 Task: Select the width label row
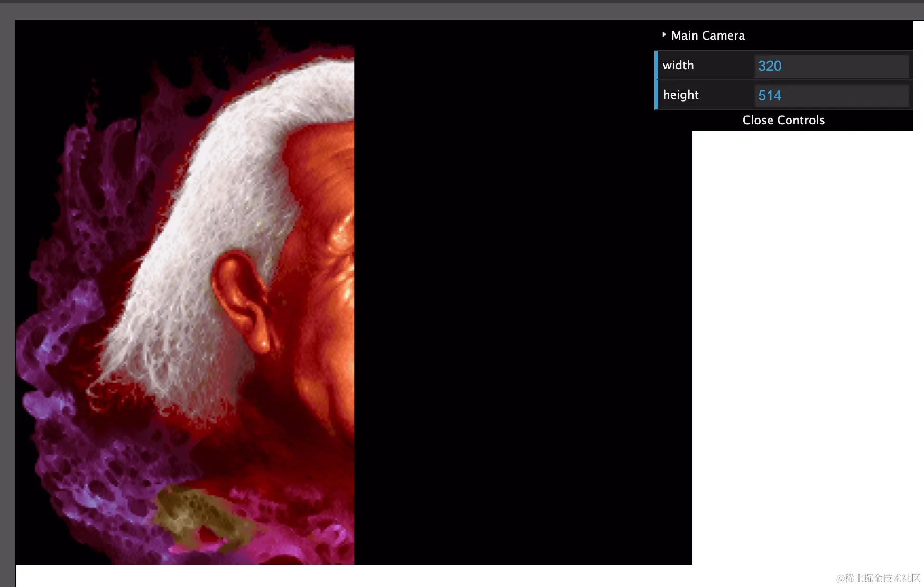click(x=783, y=66)
